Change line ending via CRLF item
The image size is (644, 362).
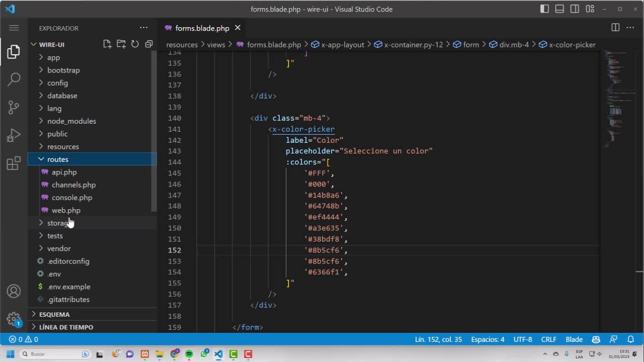pos(549,339)
